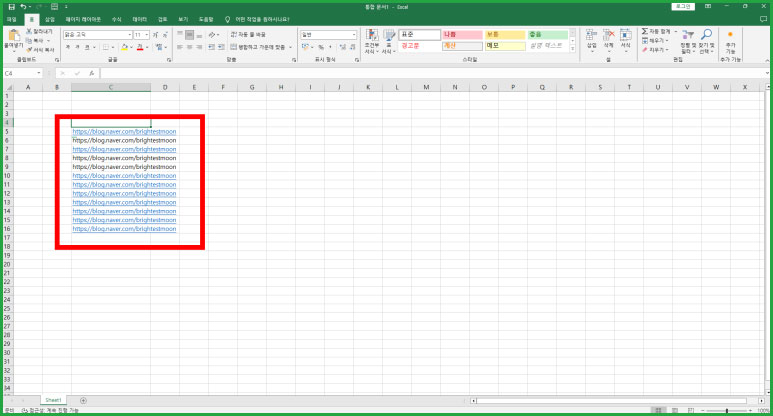
Task: Click the Percent style icon
Action: [x=321, y=47]
